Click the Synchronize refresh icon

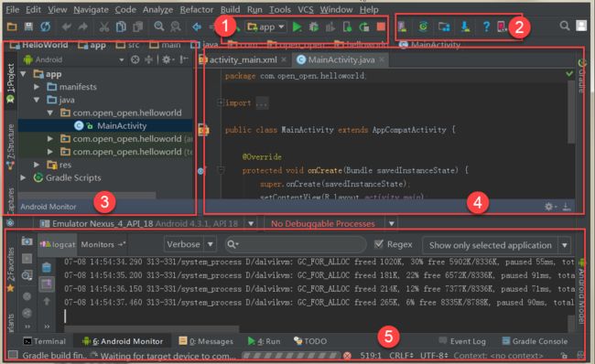click(45, 27)
